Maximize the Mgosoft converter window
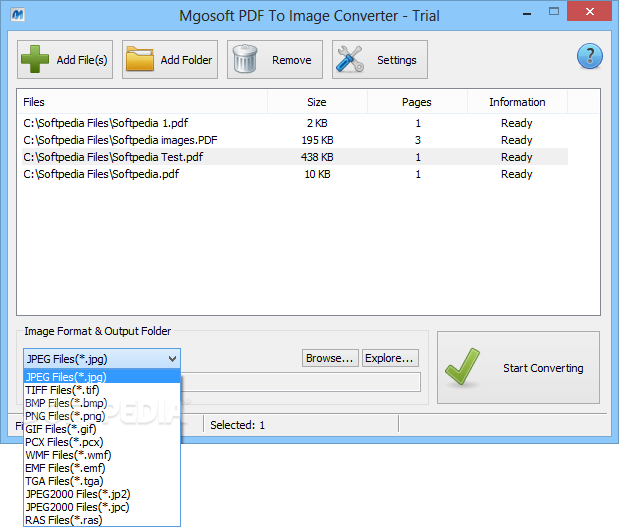 554,11
